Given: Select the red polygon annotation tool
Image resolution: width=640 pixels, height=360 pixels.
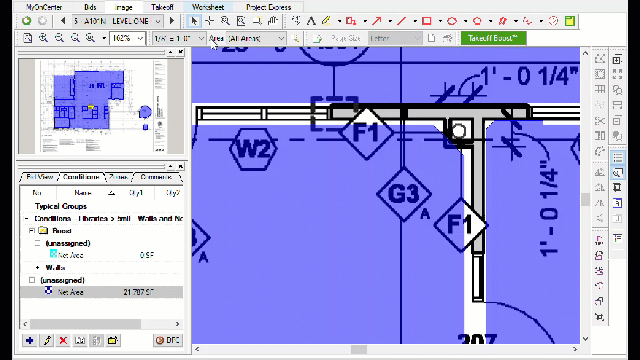Looking at the screenshot, I should coord(477,21).
